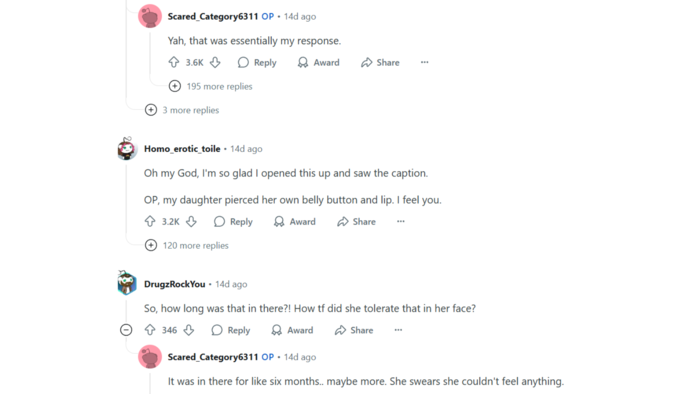This screenshot has height=394, width=700.
Task: Upvote DrugzRockYou's comment
Action: 150,330
